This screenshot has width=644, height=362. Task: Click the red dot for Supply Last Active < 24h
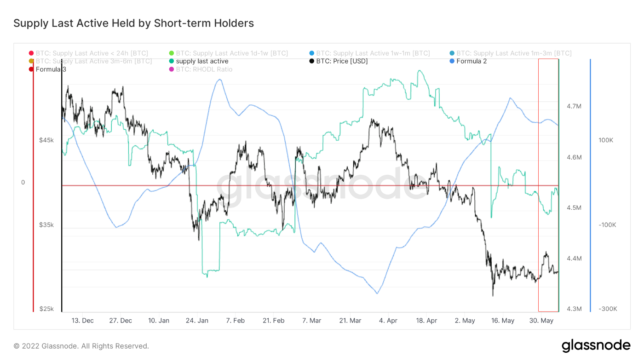pos(31,53)
